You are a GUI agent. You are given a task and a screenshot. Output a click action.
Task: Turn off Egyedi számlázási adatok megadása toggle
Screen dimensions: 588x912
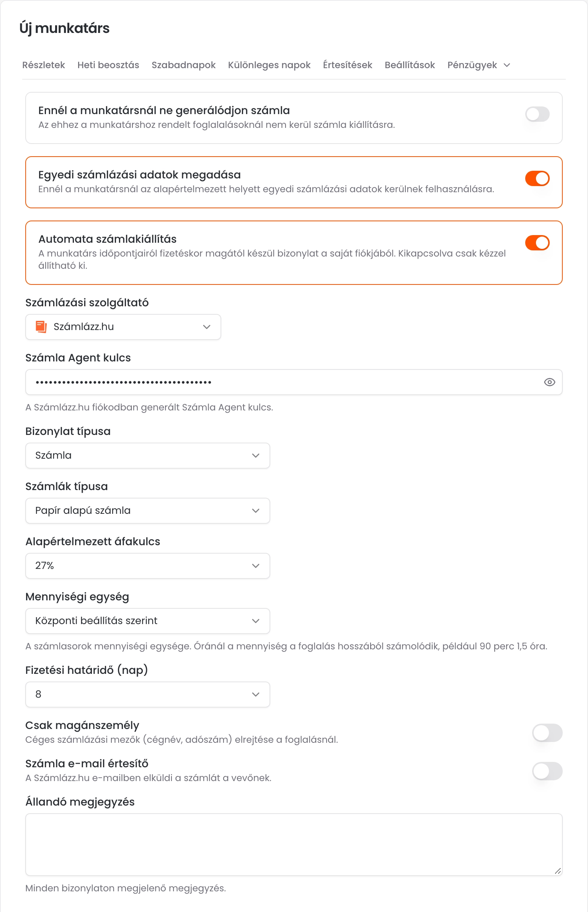[537, 178]
